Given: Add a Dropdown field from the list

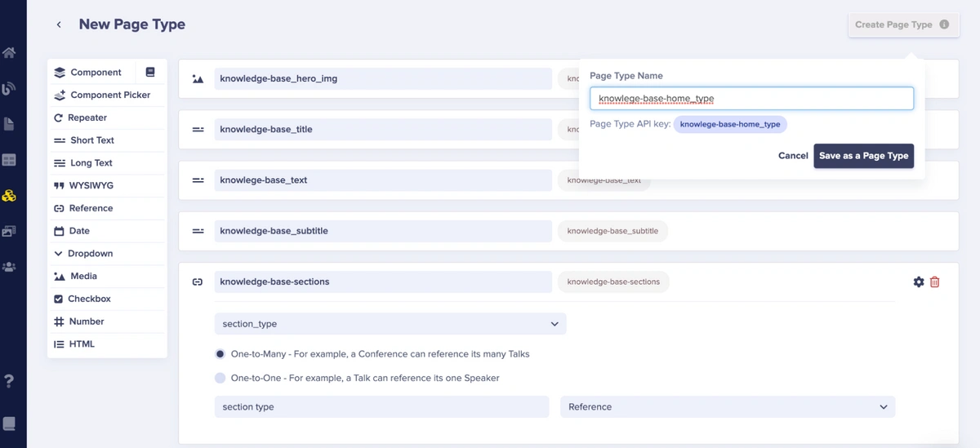Looking at the screenshot, I should coord(90,254).
